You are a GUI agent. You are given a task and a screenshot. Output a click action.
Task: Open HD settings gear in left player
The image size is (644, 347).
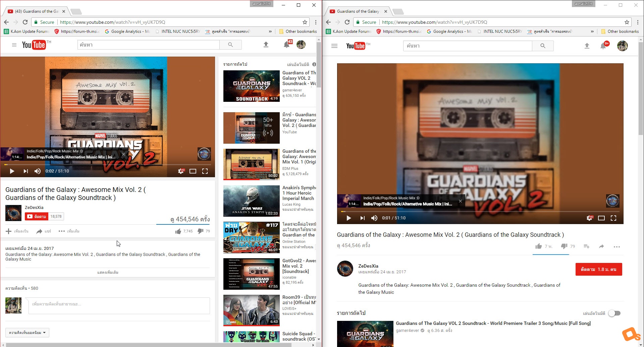pos(181,171)
